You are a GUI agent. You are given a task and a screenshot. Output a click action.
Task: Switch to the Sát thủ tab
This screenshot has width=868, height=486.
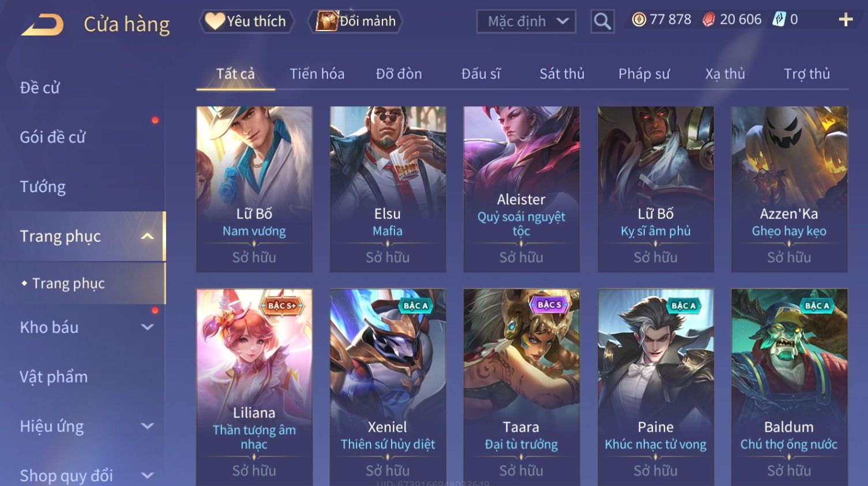pyautogui.click(x=562, y=74)
